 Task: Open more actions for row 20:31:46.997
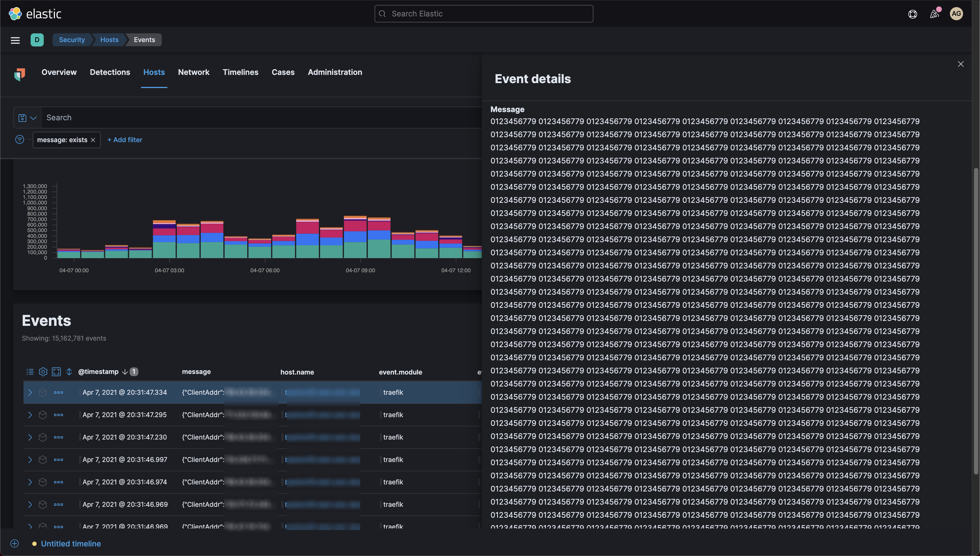(59, 460)
